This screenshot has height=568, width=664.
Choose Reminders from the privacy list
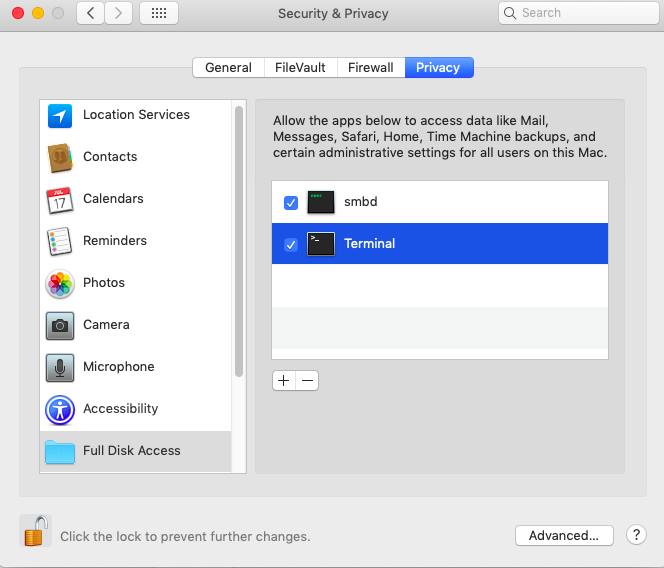click(114, 241)
